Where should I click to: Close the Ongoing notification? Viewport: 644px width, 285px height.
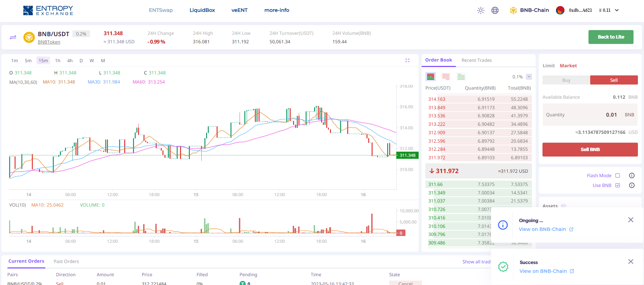631,220
